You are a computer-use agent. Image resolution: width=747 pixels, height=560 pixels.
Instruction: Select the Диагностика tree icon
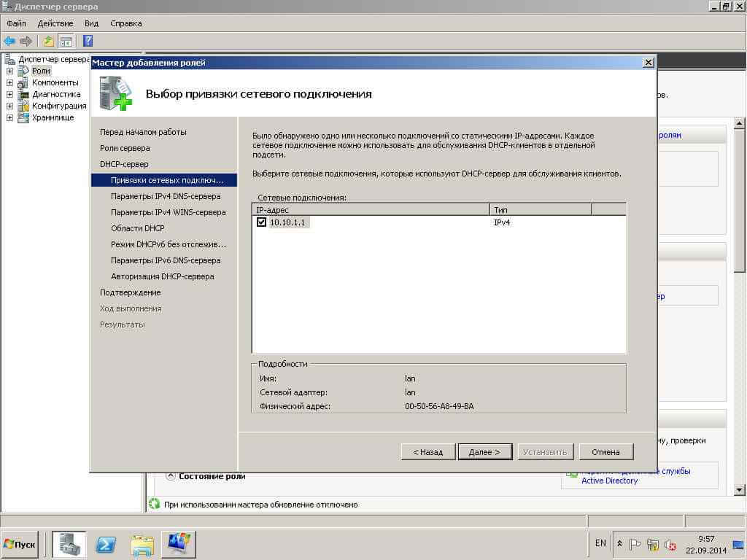(x=23, y=94)
